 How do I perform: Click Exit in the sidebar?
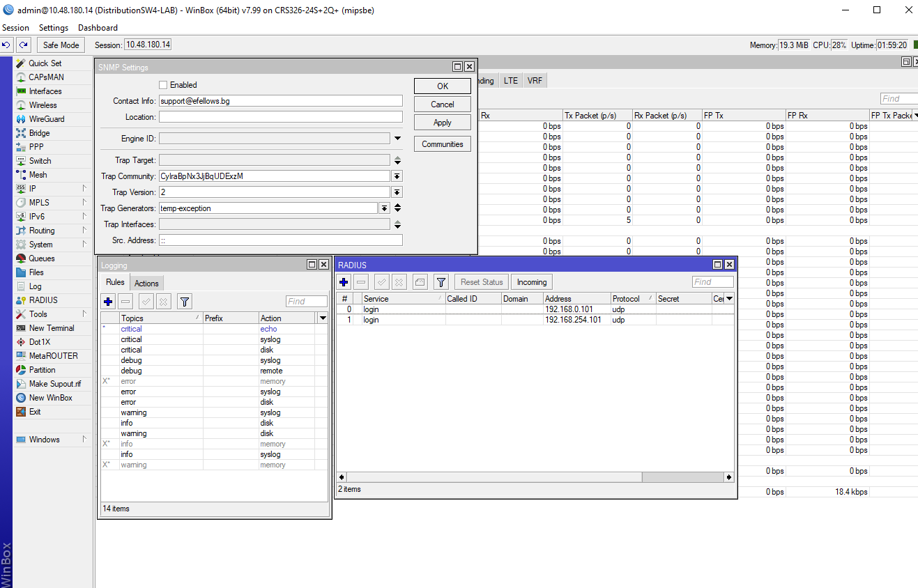(35, 412)
